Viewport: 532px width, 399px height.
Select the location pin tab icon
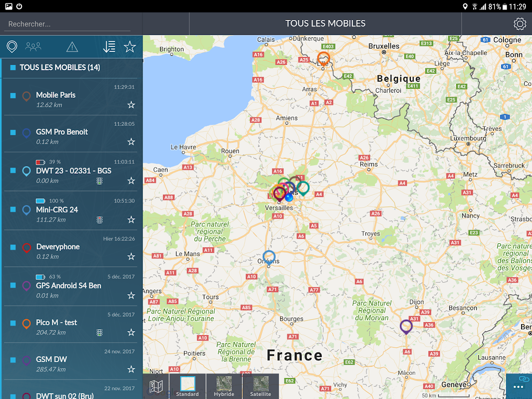[x=12, y=46]
